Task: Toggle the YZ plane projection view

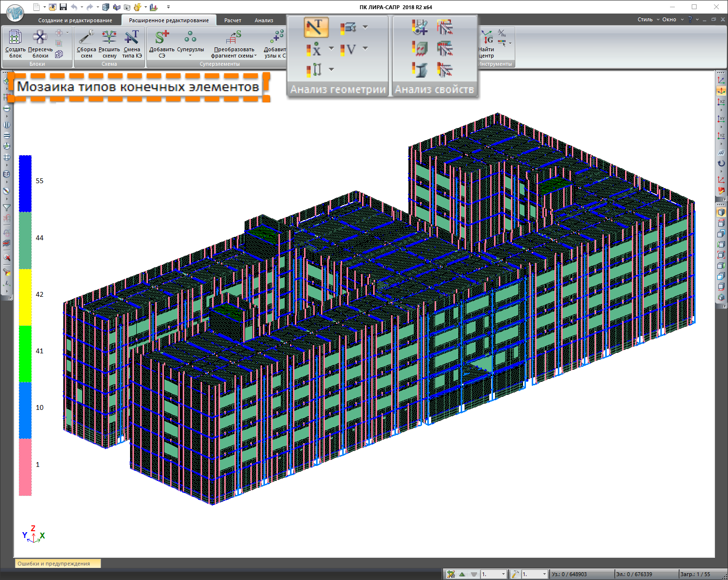Action: (721, 136)
